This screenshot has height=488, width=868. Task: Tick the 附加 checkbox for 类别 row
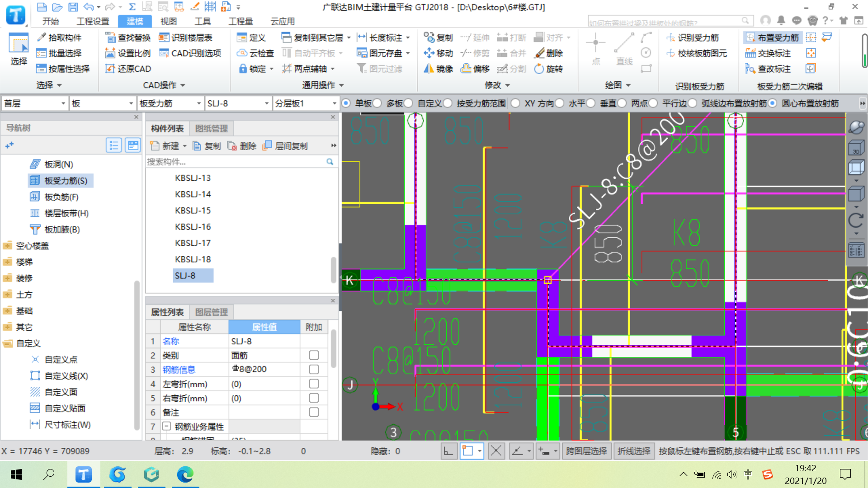314,356
